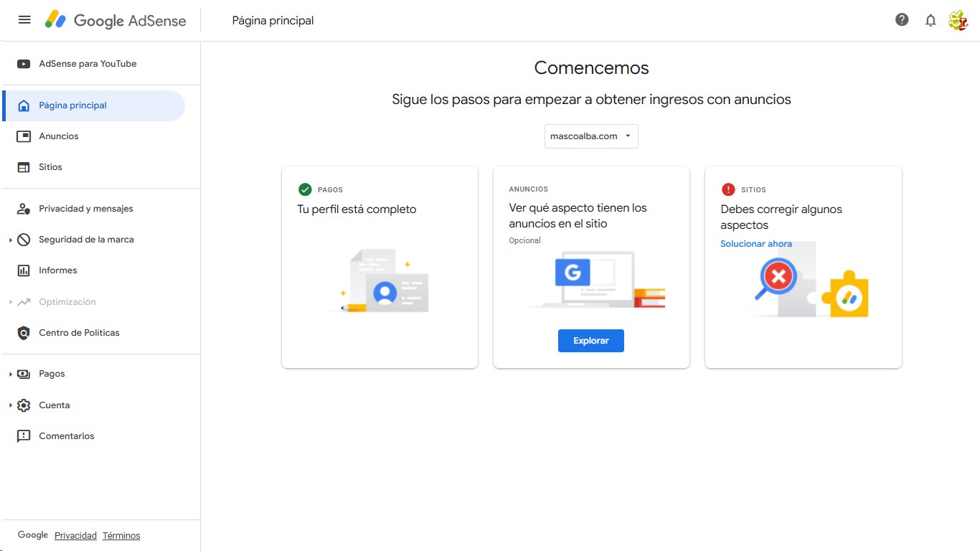The image size is (980, 551).
Task: Open Centro de Políticas
Action: [93, 333]
